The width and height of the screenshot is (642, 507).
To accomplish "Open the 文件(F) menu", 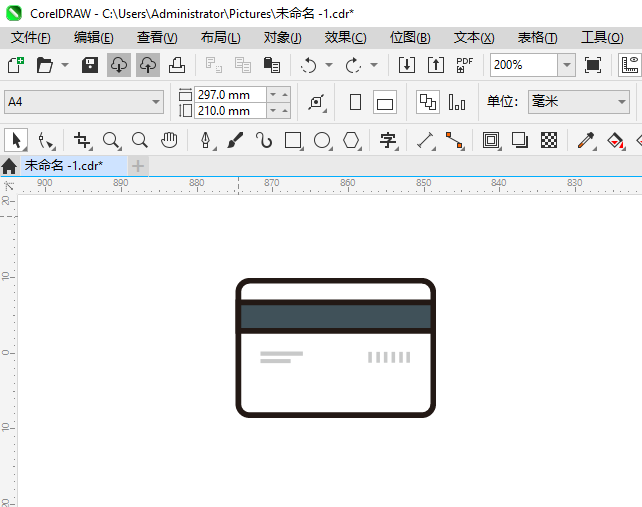I will pyautogui.click(x=31, y=38).
